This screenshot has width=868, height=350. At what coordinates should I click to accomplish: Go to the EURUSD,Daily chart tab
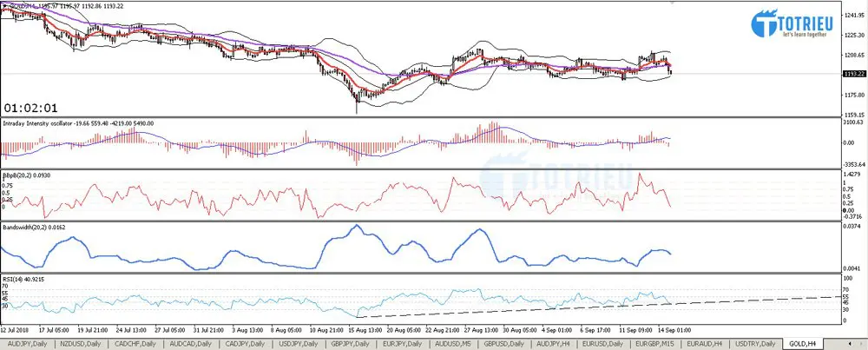tap(602, 344)
